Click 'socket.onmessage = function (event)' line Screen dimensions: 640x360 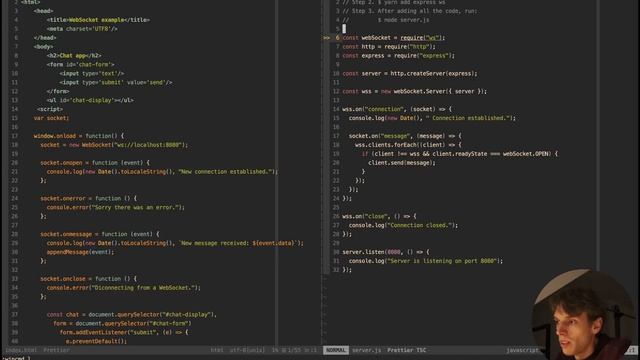pos(100,234)
